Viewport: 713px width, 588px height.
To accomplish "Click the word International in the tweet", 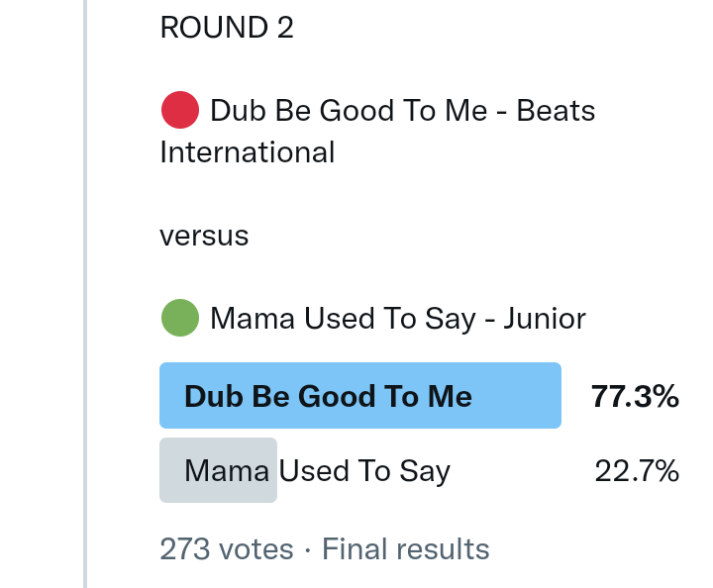I will 248,152.
